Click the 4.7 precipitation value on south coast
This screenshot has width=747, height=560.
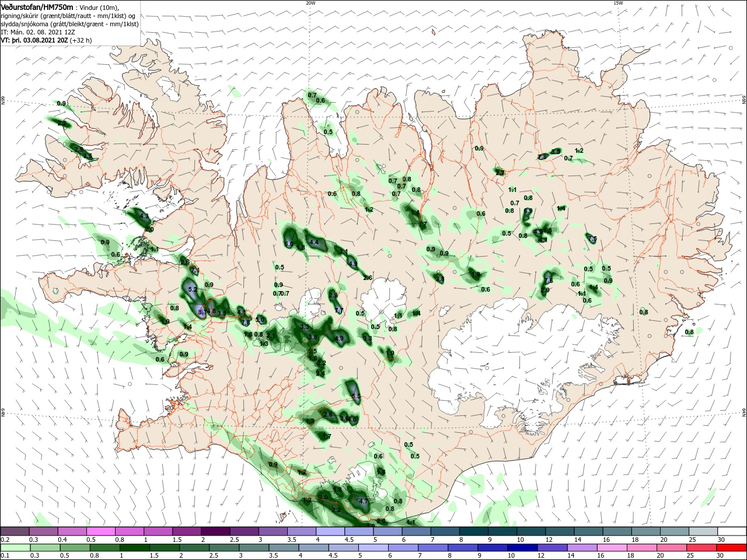click(363, 501)
